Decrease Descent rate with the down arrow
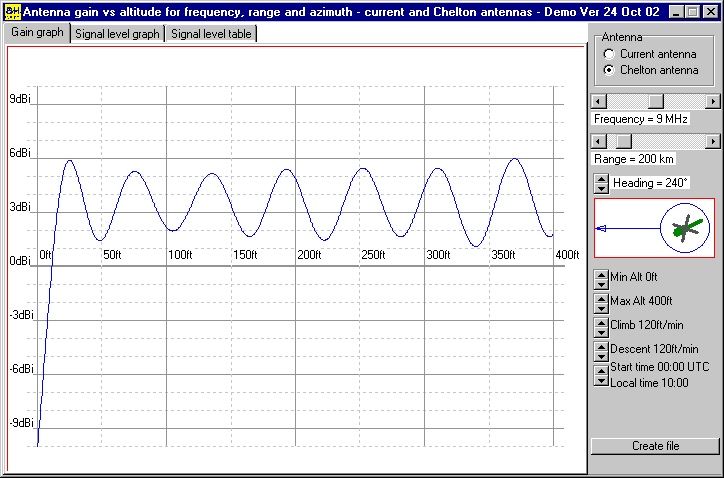724x478 pixels. 601,357
